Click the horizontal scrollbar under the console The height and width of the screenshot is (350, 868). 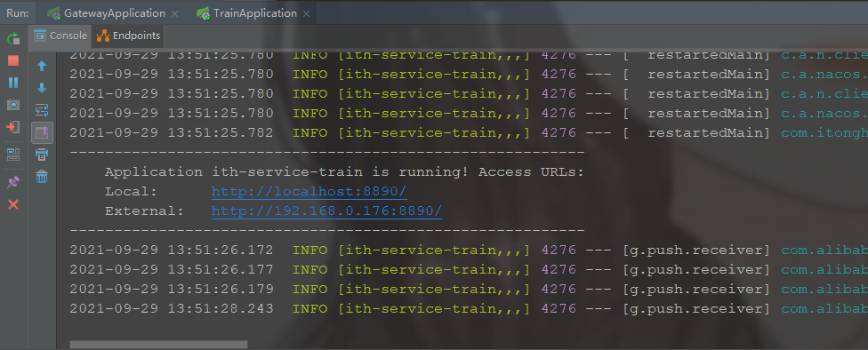158,345
